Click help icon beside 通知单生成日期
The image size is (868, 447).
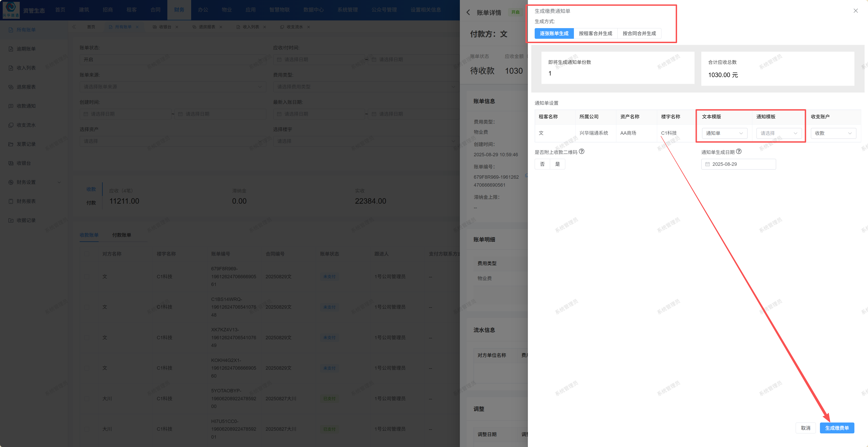coord(739,152)
